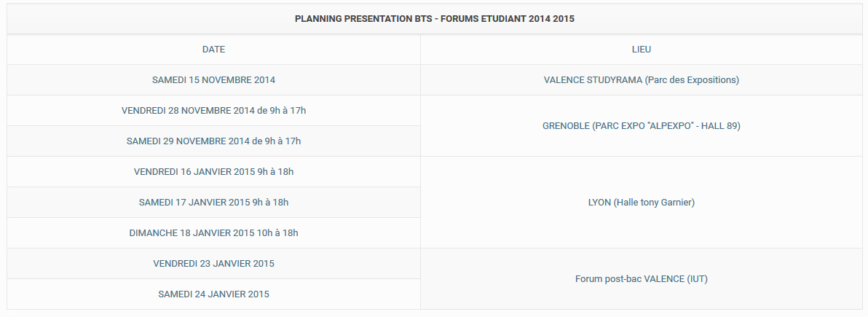Select VENDREDI 23 JANVIER 2015 row
The image size is (868, 317).
213,263
